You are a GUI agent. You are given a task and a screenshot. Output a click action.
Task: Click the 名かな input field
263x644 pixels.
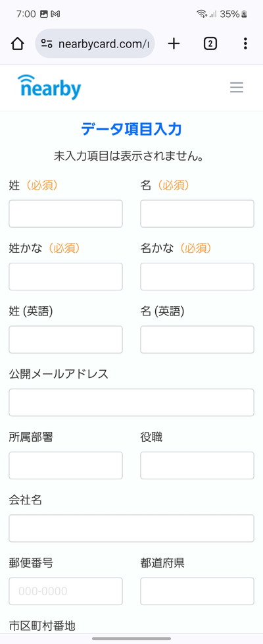(197, 277)
